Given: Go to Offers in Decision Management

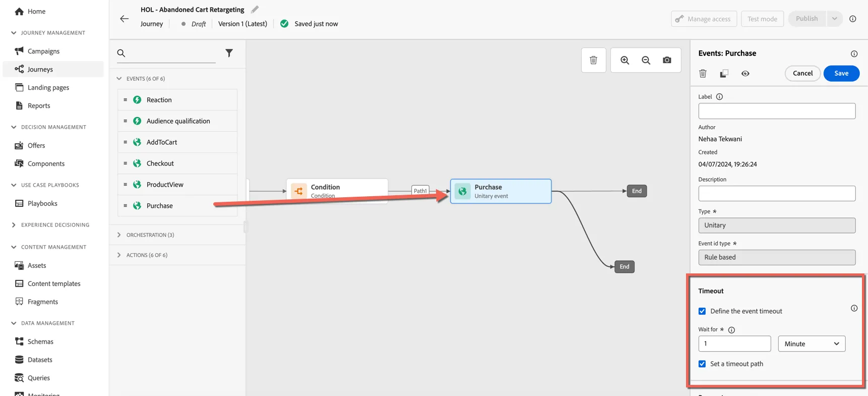Looking at the screenshot, I should [36, 145].
